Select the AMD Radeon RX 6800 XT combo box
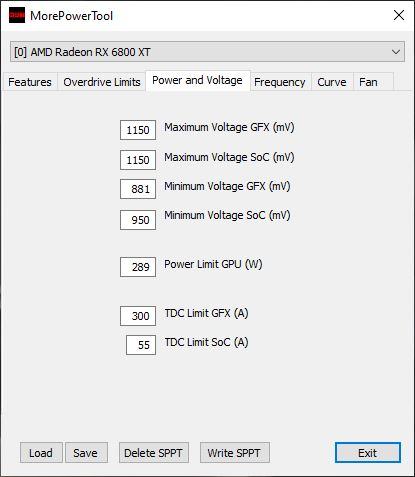The width and height of the screenshot is (415, 477). pyautogui.click(x=207, y=52)
